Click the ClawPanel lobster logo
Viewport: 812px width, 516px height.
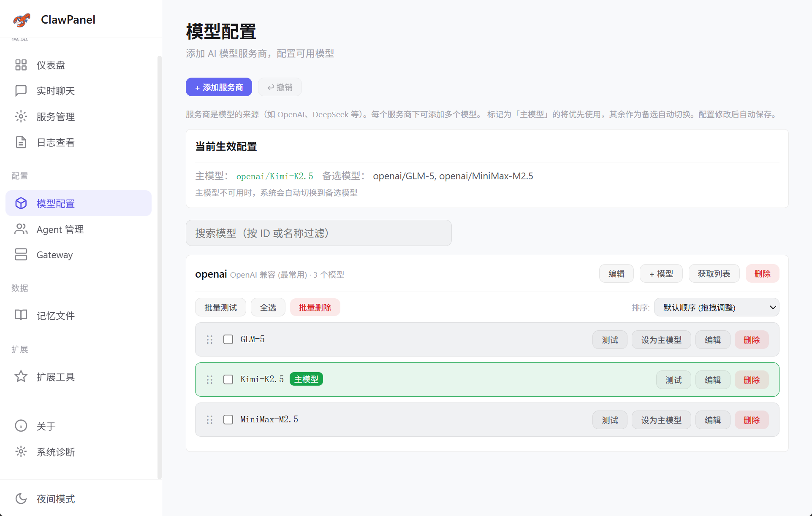pos(21,19)
